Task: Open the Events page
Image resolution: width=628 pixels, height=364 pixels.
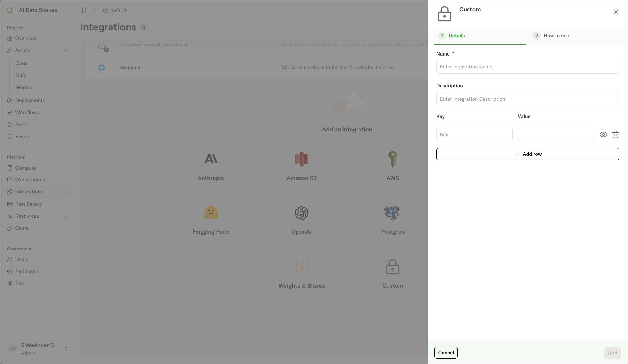Action: [23, 137]
